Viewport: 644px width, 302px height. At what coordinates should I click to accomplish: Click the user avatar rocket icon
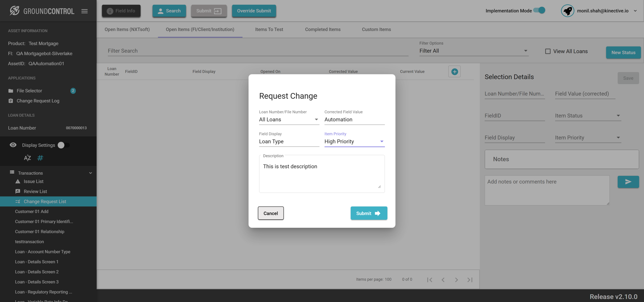point(567,11)
